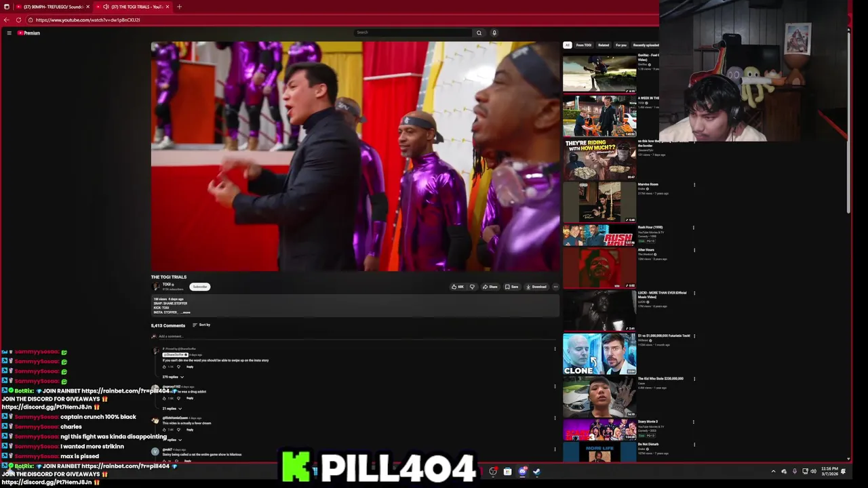The image size is (868, 488).
Task: Open options for LUCKI More Than Ever video
Action: (x=694, y=293)
